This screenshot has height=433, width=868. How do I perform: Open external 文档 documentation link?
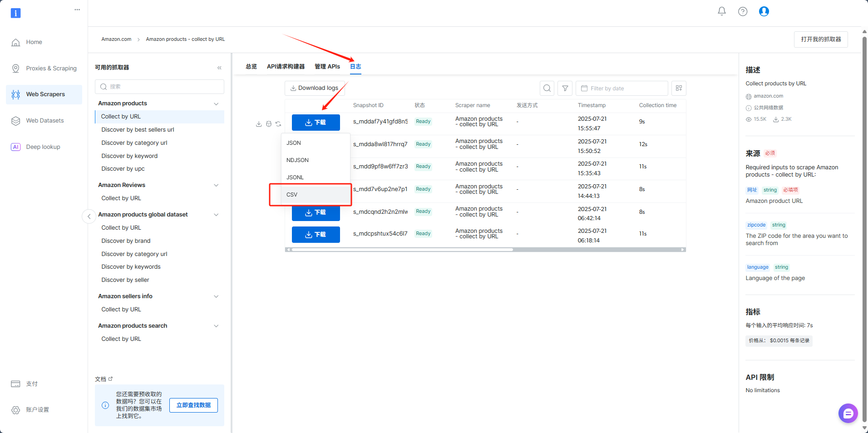tap(104, 379)
